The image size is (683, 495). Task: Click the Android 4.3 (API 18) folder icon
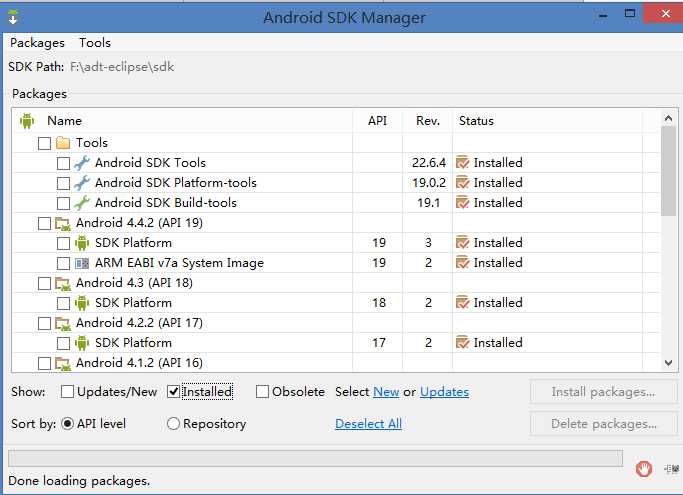tap(63, 284)
